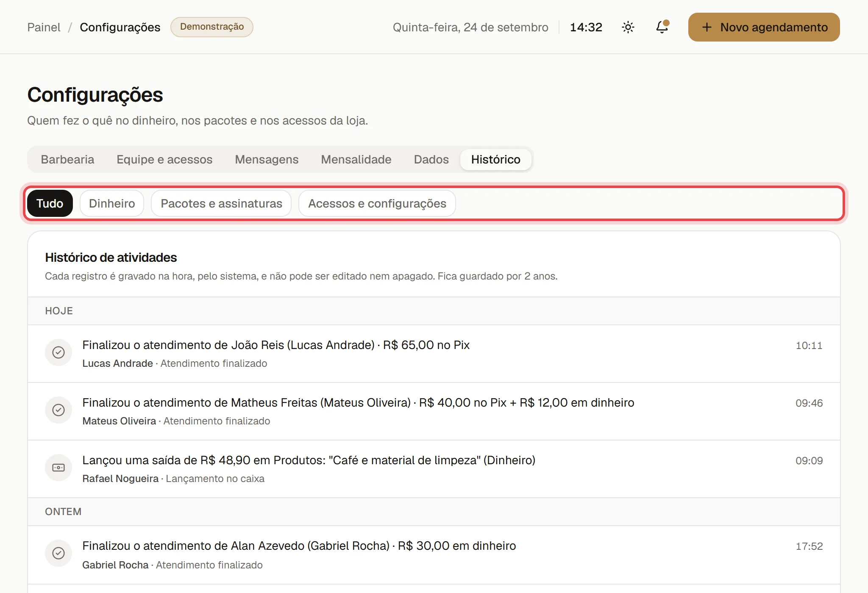Click the João Reis R$ 65,00 no Pix entry
The image size is (868, 593).
[276, 345]
